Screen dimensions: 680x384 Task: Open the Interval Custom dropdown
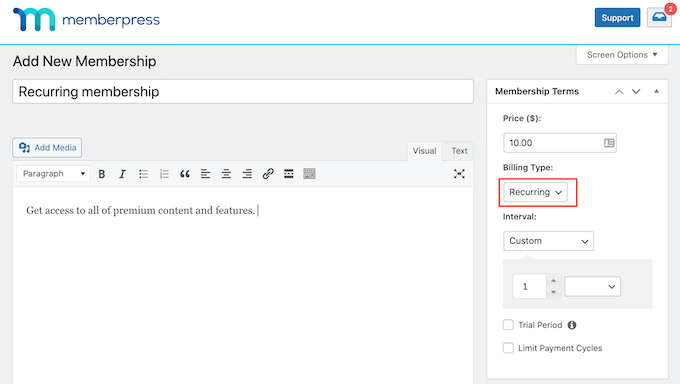[x=548, y=241]
